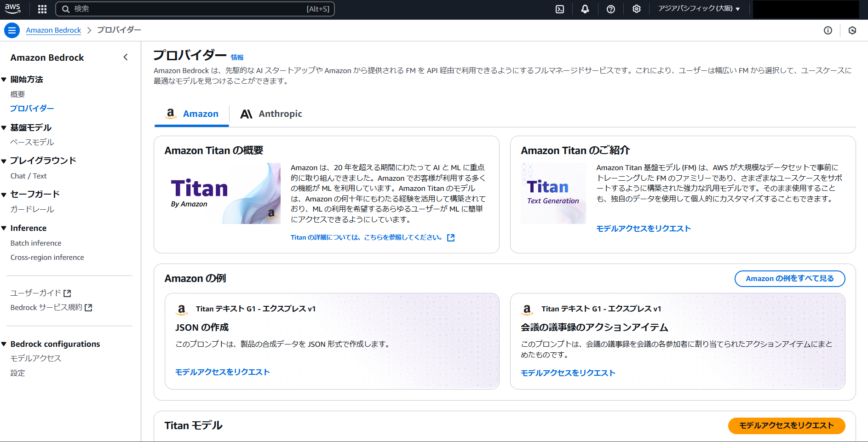This screenshot has height=442, width=868.
Task: Click the orange モデルアクセスをリクエスト button
Action: 787,426
